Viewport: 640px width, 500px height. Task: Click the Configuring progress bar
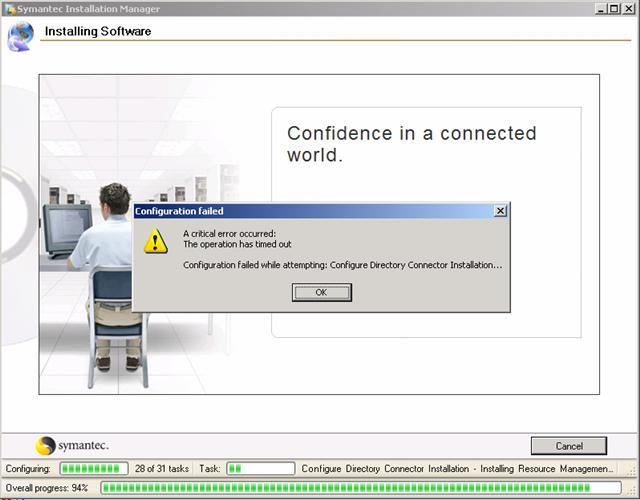coord(94,468)
